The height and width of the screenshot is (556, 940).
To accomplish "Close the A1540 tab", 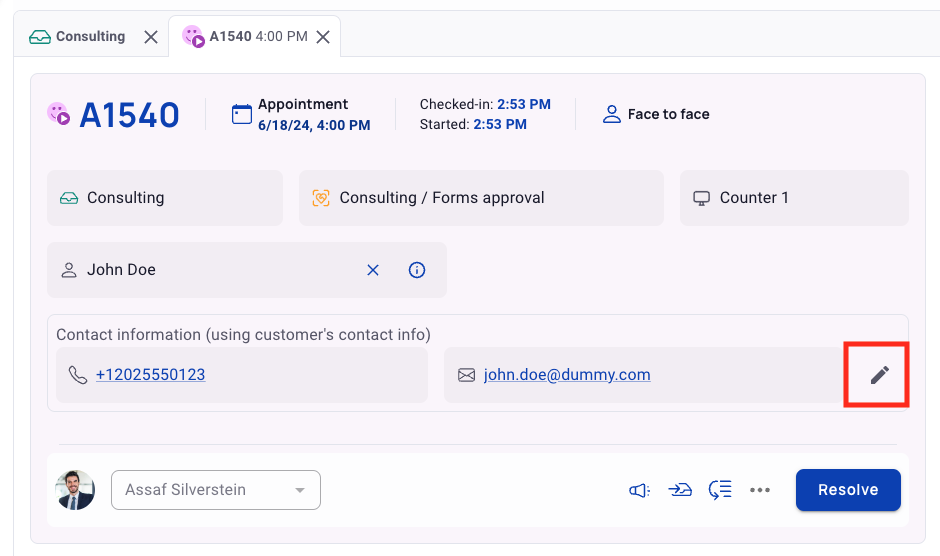I will 323,37.
